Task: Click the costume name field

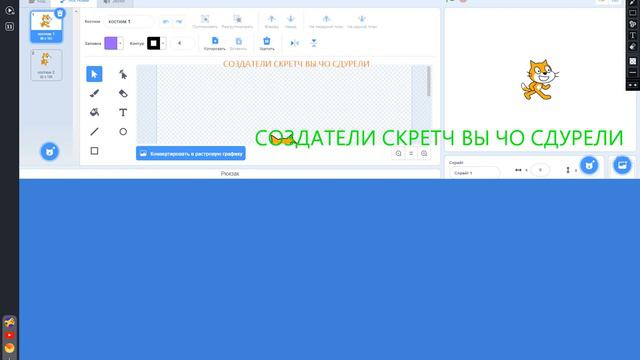Action: tap(129, 22)
